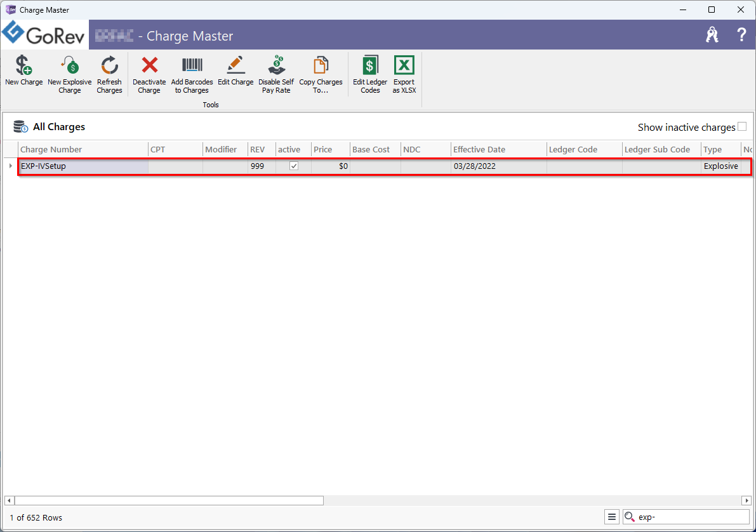Click the All Charges heading
The width and height of the screenshot is (756, 532).
pos(59,127)
